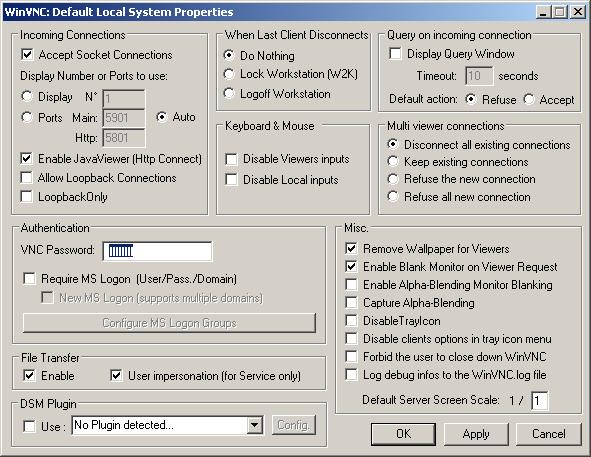Image resolution: width=591 pixels, height=457 pixels.
Task: Click the Http port 5801 field
Action: click(124, 138)
